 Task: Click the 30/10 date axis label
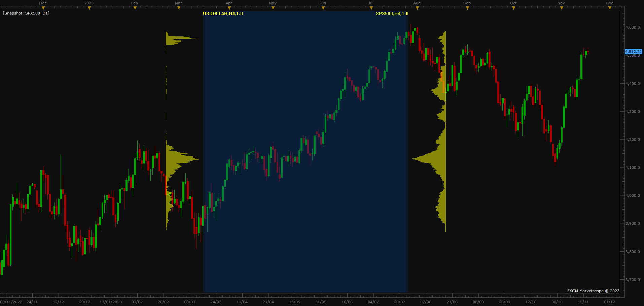[x=557, y=302]
